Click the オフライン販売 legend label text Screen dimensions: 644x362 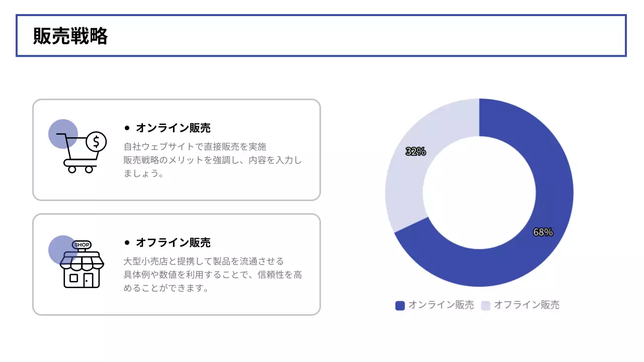[x=526, y=305]
